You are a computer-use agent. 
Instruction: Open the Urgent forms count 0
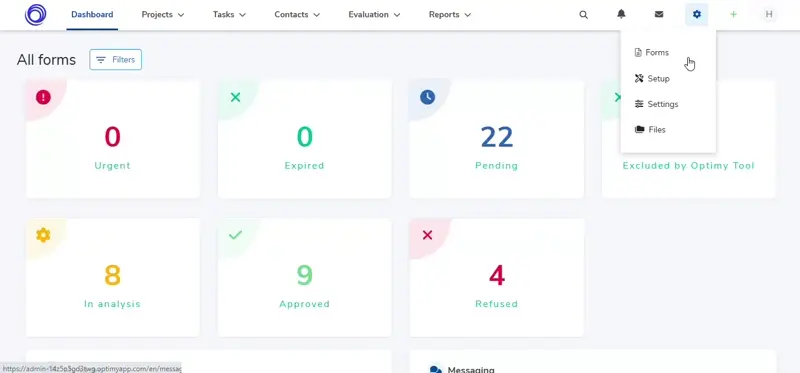(x=112, y=137)
